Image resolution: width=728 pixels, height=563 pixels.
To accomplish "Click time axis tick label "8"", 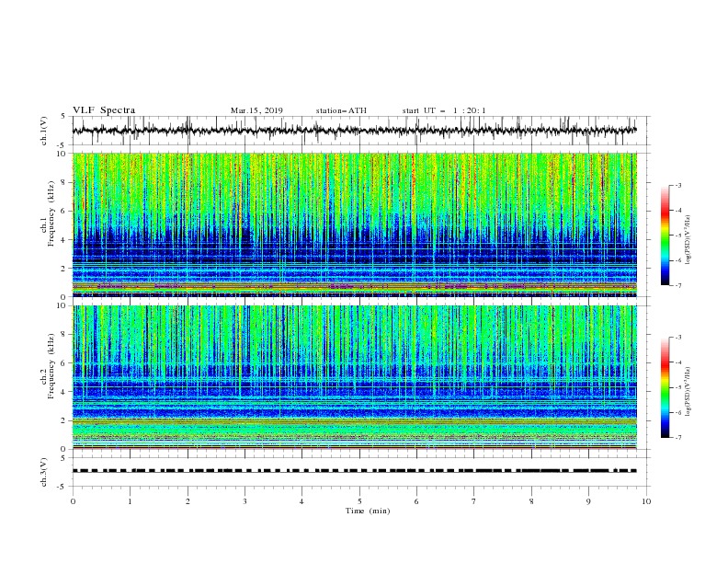I will click(531, 501).
